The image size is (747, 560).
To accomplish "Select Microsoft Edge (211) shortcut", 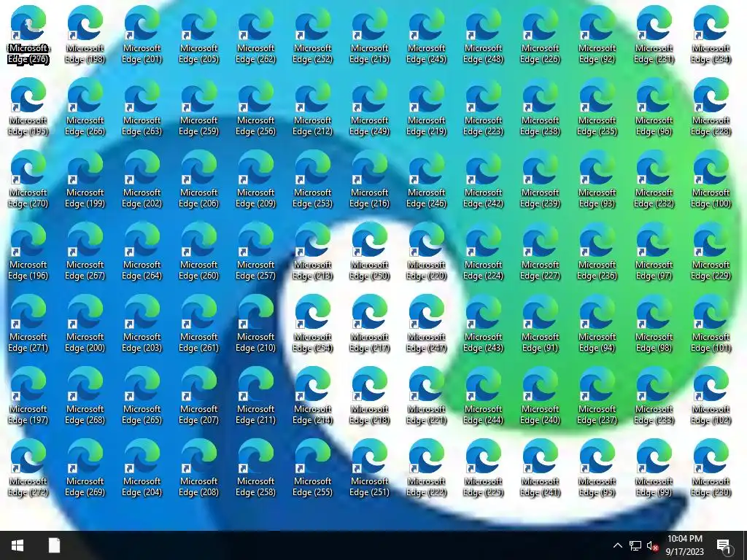I will (x=255, y=396).
